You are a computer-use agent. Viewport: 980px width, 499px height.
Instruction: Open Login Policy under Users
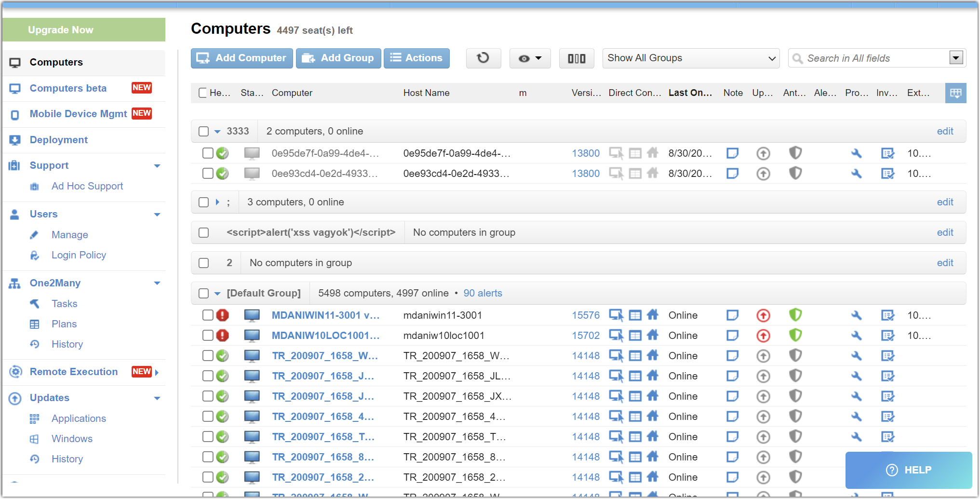(79, 255)
